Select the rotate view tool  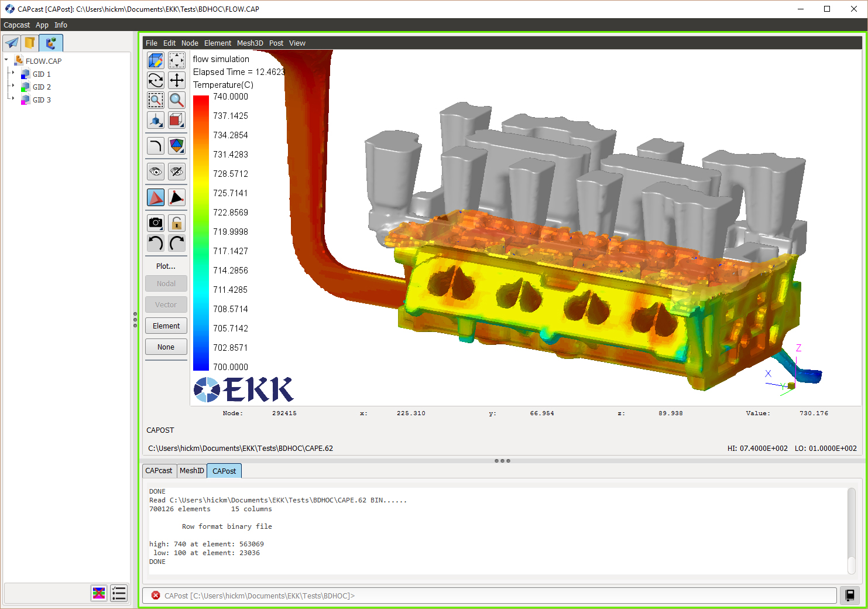tap(156, 80)
